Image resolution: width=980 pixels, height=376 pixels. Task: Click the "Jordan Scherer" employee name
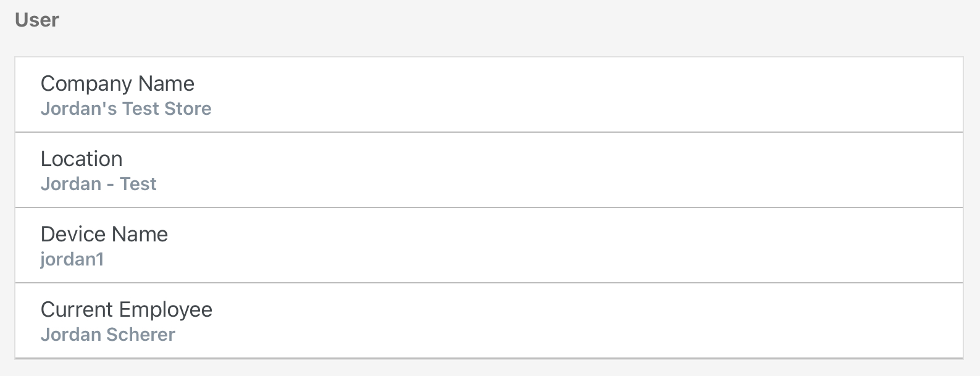(x=108, y=335)
